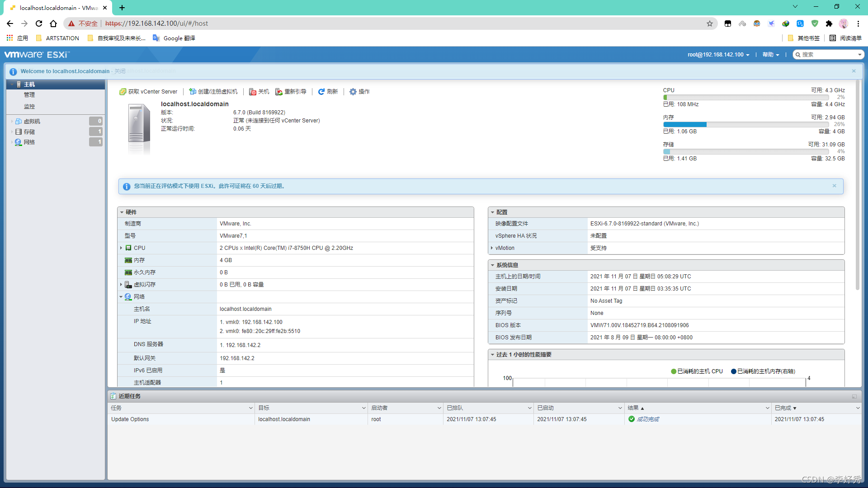Click the browser back arrow

pos(10,23)
